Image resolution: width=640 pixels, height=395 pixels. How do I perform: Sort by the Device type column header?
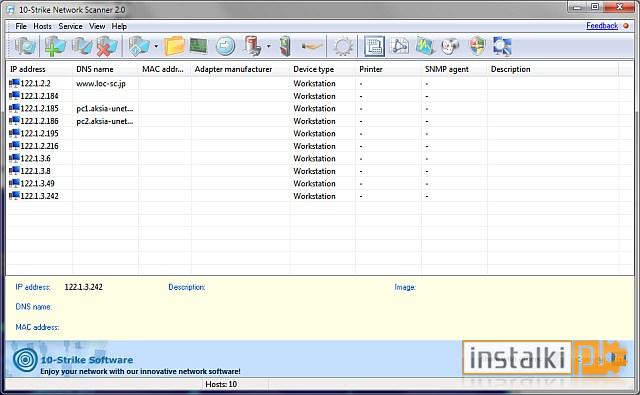(x=322, y=69)
